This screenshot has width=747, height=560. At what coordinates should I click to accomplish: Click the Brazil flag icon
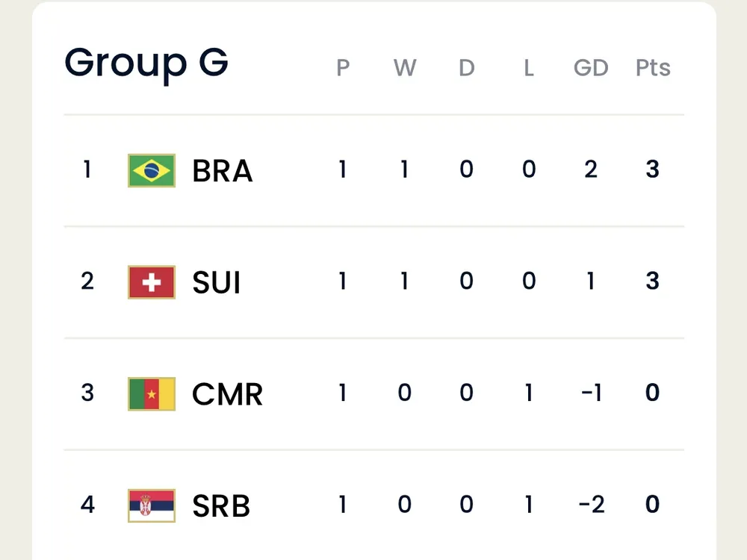click(x=152, y=170)
